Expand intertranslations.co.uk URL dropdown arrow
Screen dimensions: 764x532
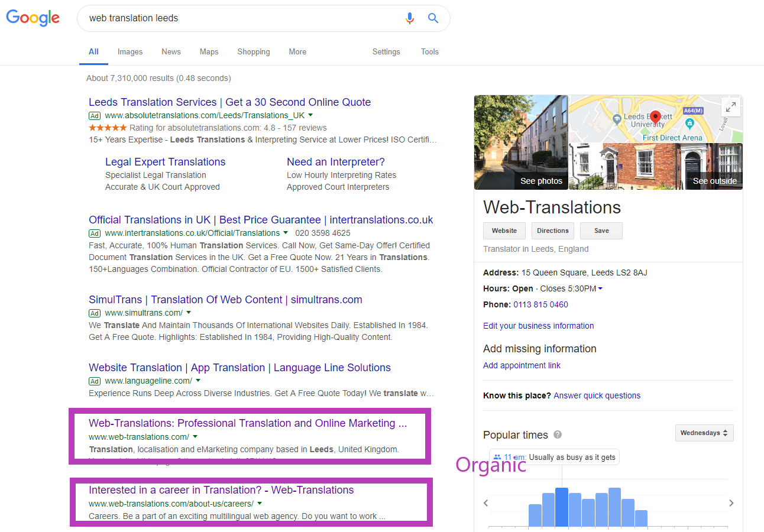pos(286,233)
